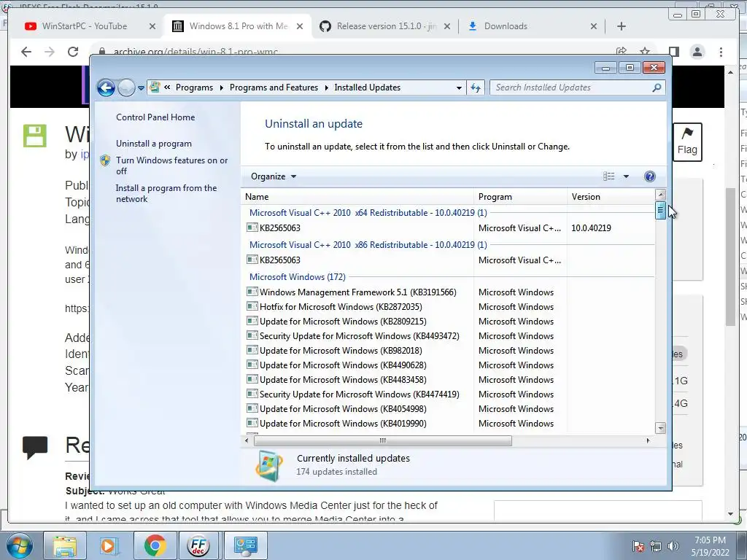Open Control Panel Home link
The height and width of the screenshot is (560, 747).
pyautogui.click(x=155, y=117)
